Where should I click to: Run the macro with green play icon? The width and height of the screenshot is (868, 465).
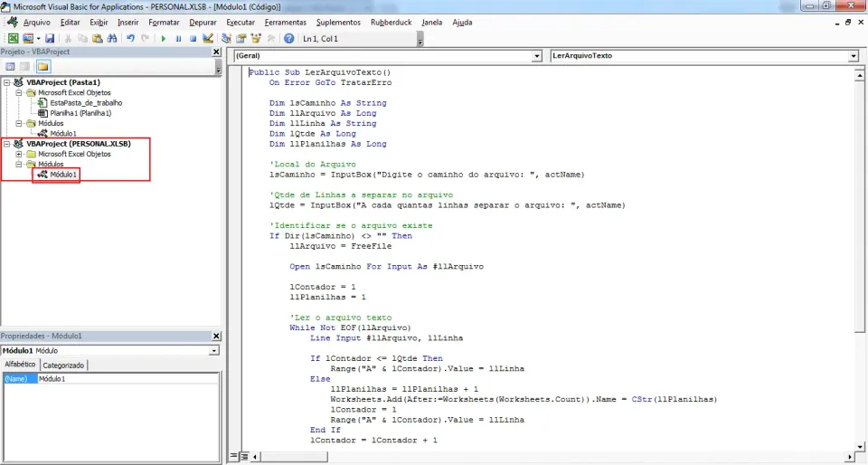coord(164,38)
